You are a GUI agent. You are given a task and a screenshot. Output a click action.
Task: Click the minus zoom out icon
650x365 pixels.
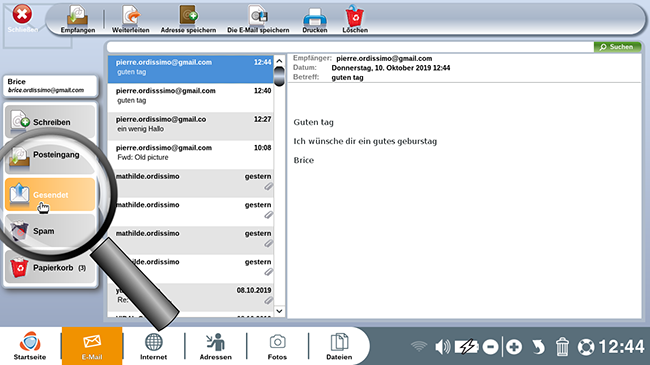490,346
